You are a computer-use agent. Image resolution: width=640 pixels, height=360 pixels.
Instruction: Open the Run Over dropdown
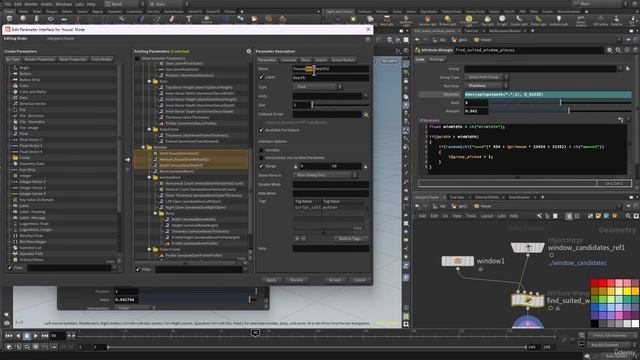(487, 86)
